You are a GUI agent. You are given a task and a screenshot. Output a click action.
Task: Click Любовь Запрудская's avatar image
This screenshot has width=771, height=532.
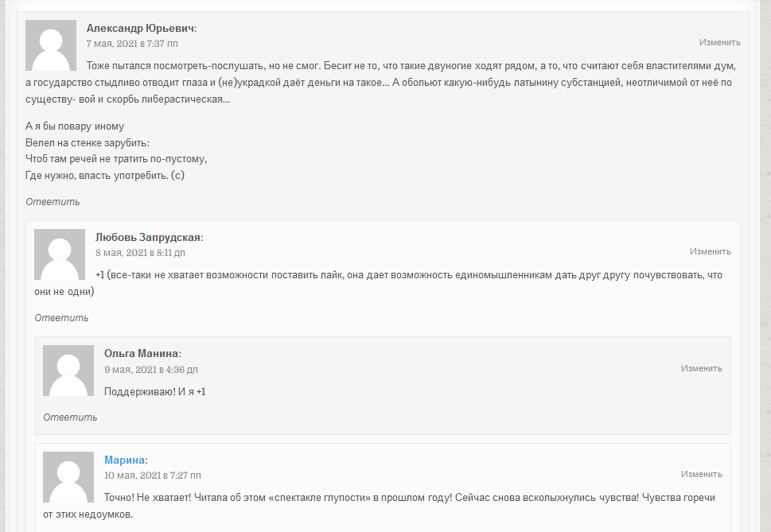(60, 254)
